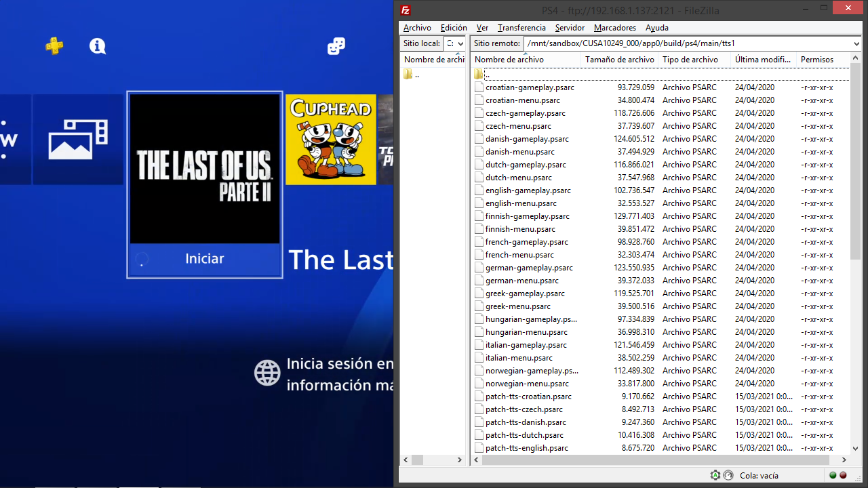This screenshot has width=868, height=488.
Task: Select patch-tts-dutch.psarc file
Action: 524,435
